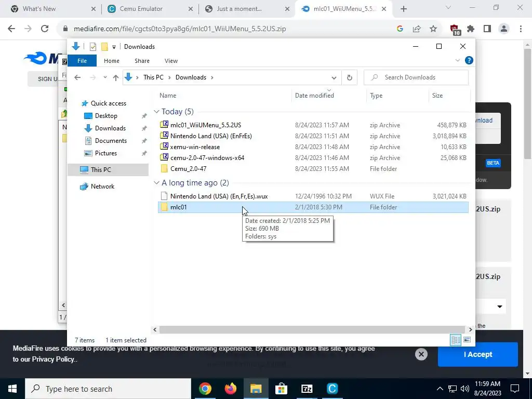Expand This PC breadcrumb chevron
Screen dimensions: 532x399
click(x=170, y=78)
